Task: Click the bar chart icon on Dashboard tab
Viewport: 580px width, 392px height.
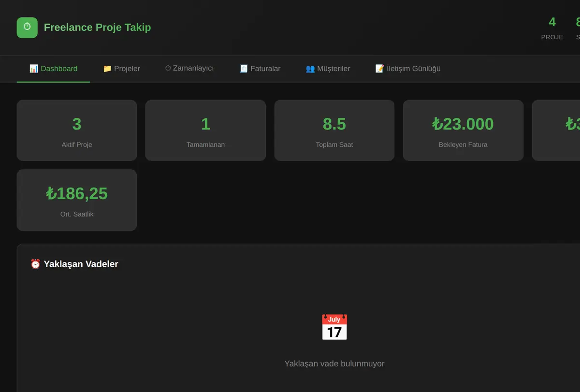Action: (34, 69)
